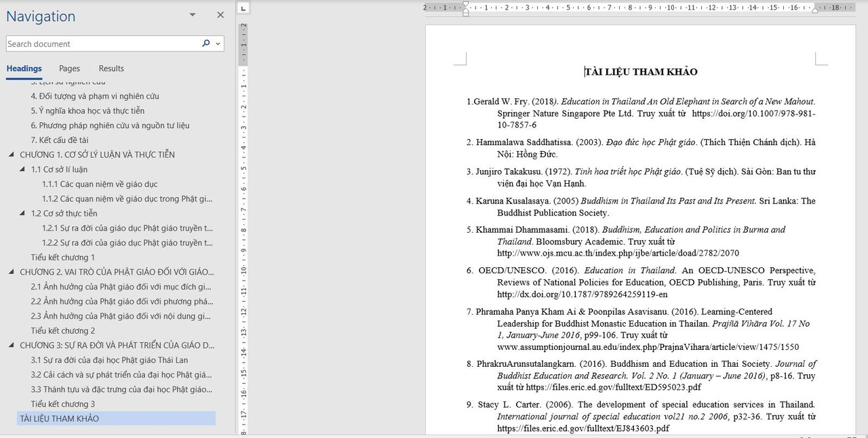Select heading 2.3 Ảnh hưởng của Phật giáo
This screenshot has width=868, height=438.
coord(121,316)
